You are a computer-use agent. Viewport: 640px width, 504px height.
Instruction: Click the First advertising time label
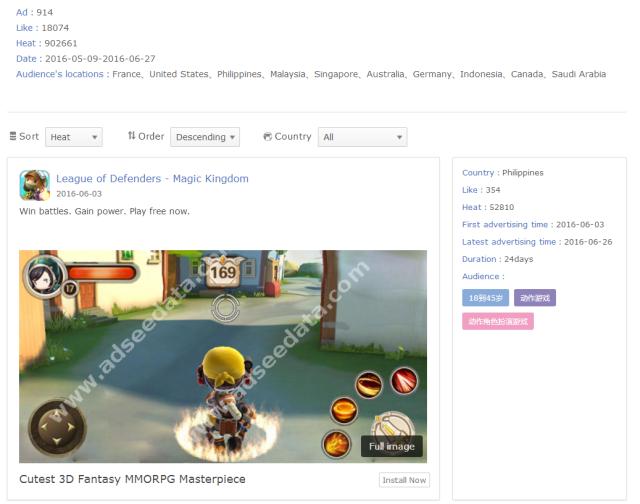(504, 224)
